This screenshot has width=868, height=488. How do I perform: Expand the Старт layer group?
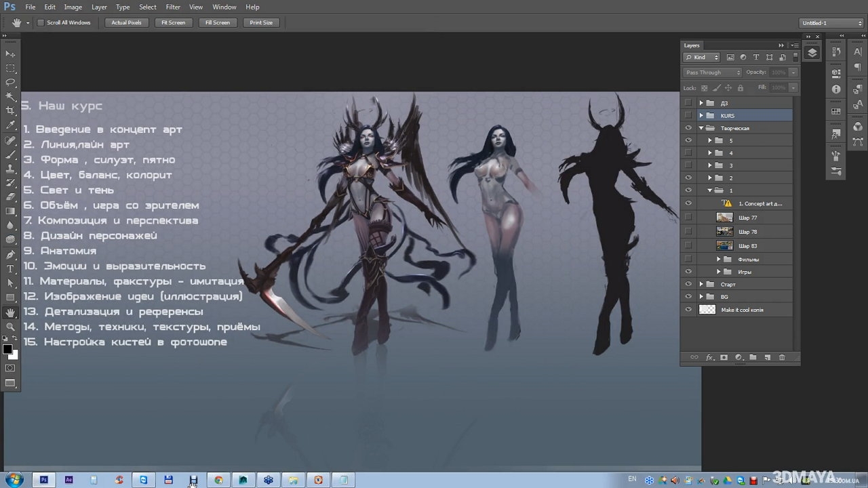click(x=701, y=285)
